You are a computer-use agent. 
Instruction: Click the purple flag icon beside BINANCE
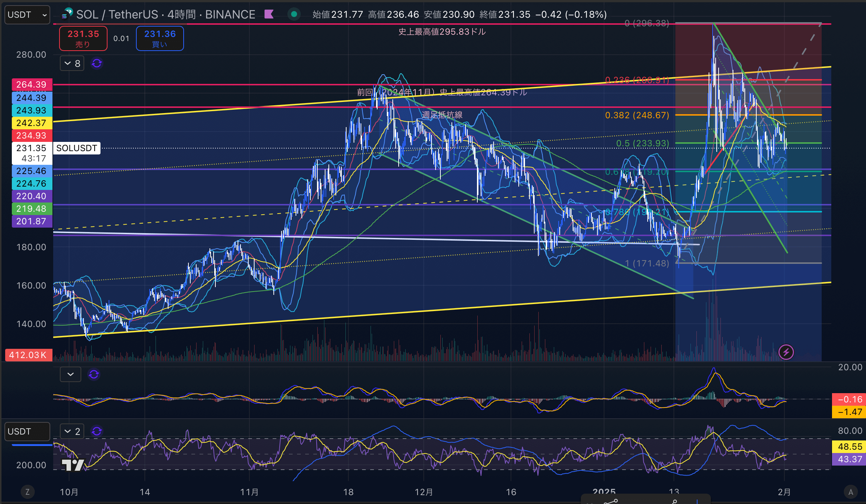(269, 14)
